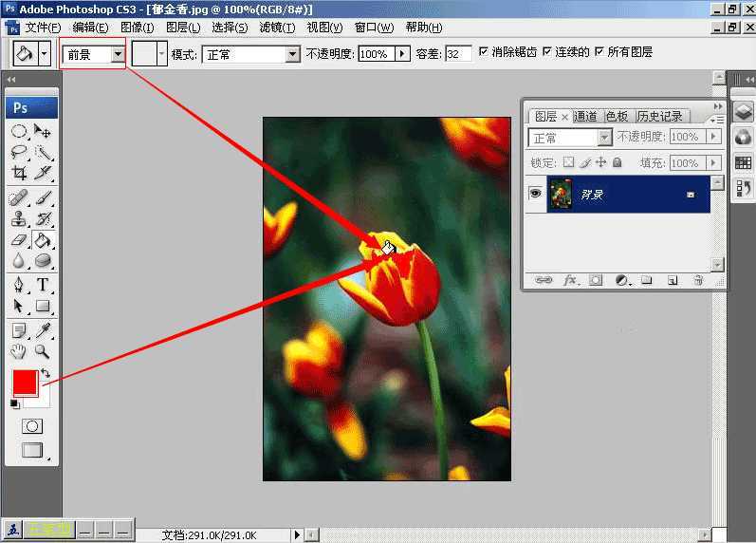Select the Healing Brush tool
This screenshot has width=756, height=543.
coord(19,197)
